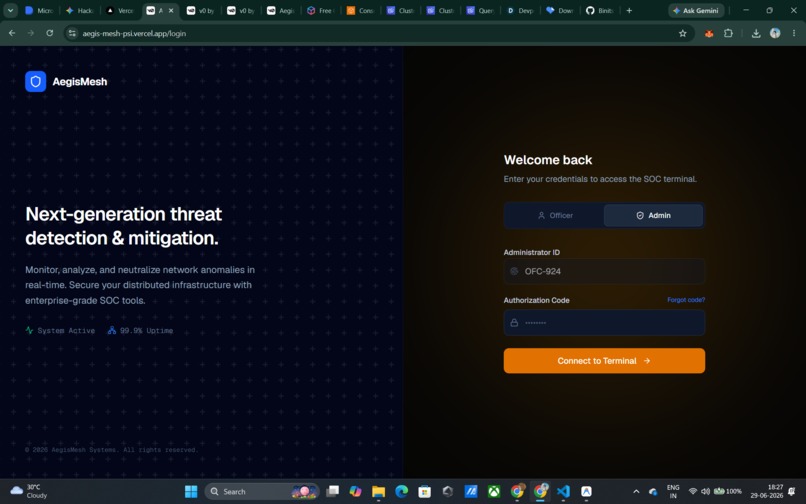
Task: Click the Ask Gemini button
Action: tap(696, 10)
